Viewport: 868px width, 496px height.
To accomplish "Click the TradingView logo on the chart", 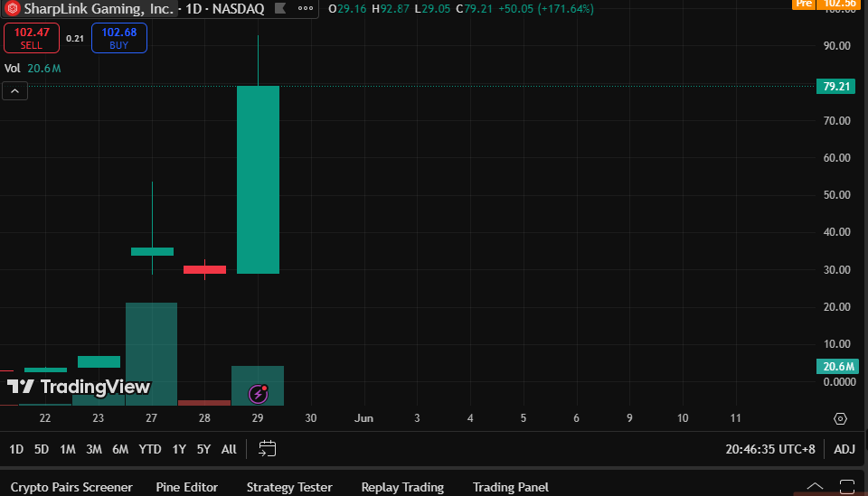I will point(79,387).
